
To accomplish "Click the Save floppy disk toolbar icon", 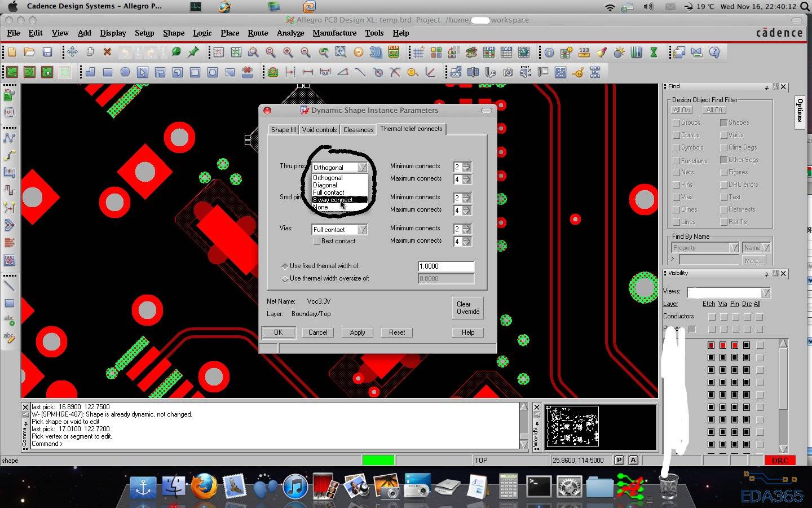I will pyautogui.click(x=47, y=52).
